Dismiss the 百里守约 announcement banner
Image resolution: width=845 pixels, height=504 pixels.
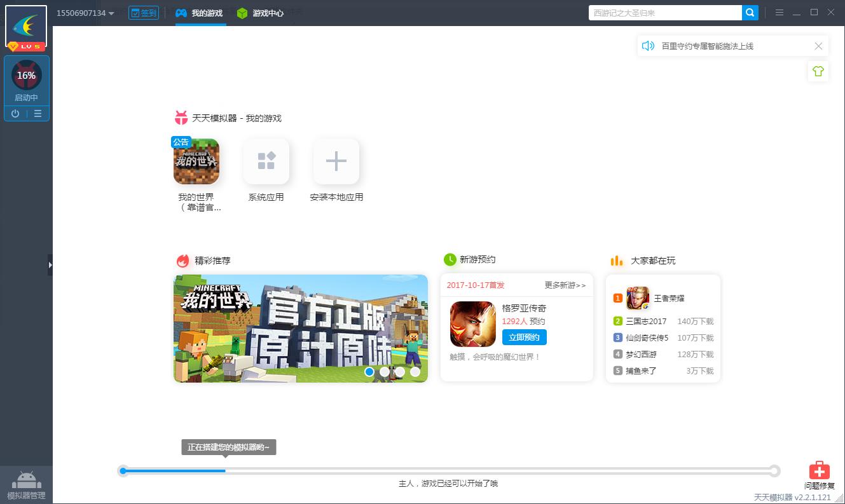(x=819, y=45)
